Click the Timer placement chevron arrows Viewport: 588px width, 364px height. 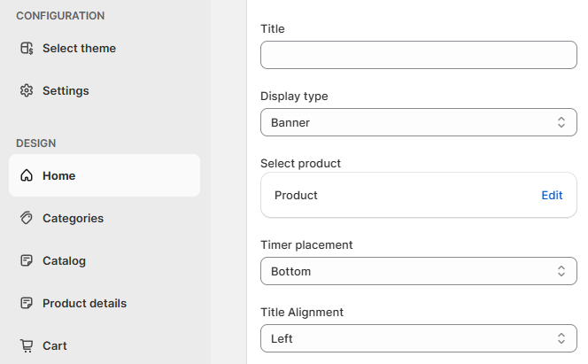click(561, 271)
